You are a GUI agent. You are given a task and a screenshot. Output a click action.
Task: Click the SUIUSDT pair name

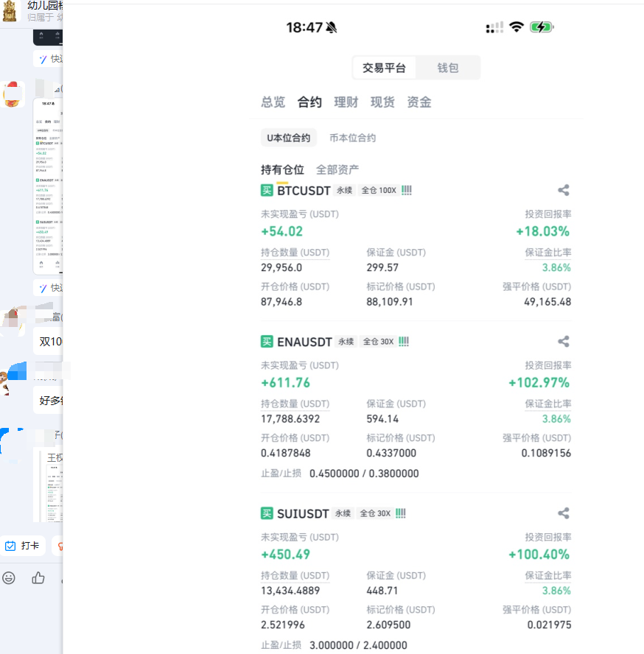pyautogui.click(x=303, y=514)
